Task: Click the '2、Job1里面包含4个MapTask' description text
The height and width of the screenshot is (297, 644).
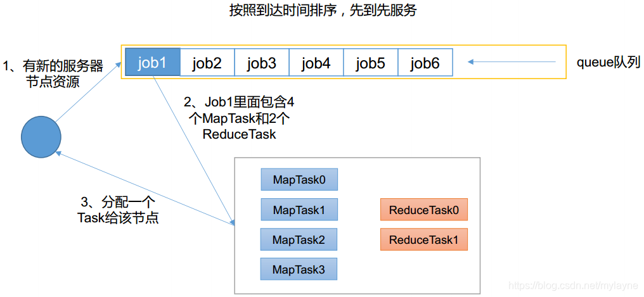Action: (x=239, y=118)
